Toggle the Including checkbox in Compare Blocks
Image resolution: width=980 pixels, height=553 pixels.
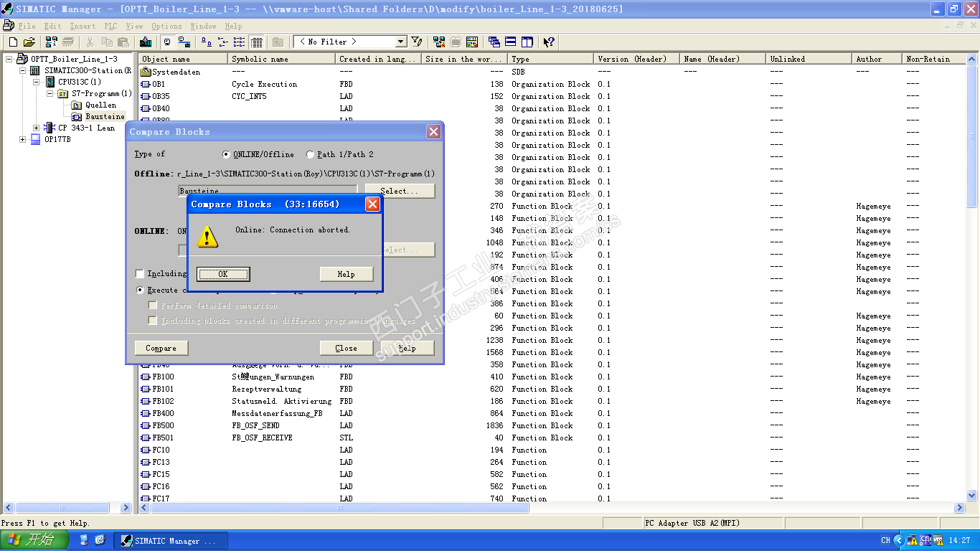pyautogui.click(x=139, y=273)
